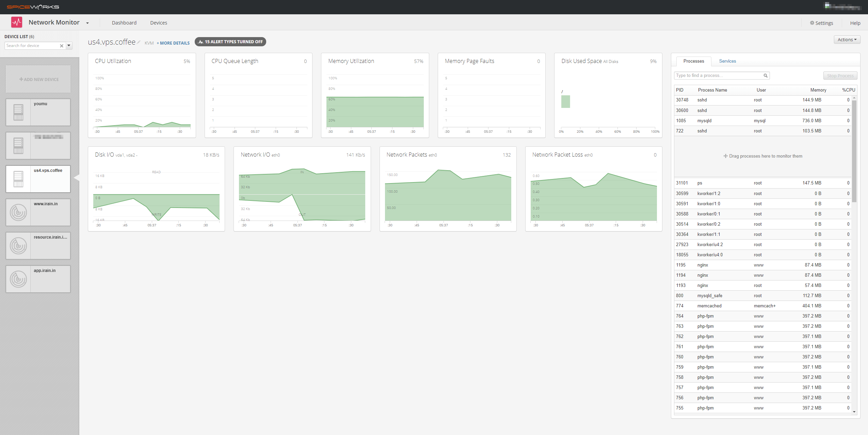
Task: Click the Network Monitor heartbeat logo icon
Action: pos(17,22)
